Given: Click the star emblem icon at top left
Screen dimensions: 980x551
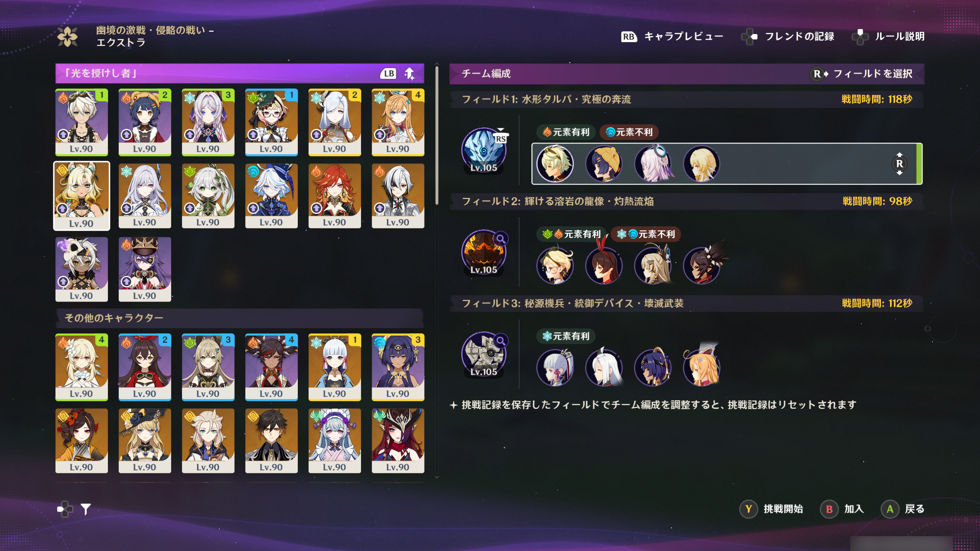Looking at the screenshot, I should point(67,37).
